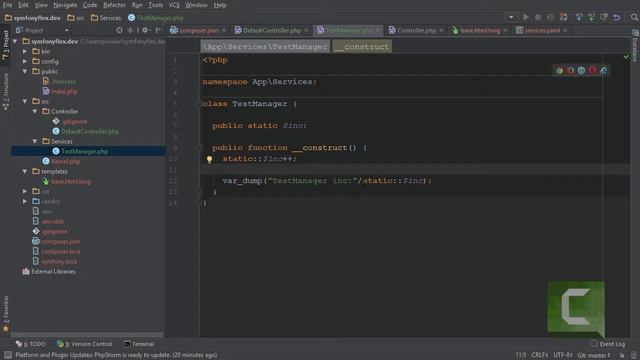Viewport: 640px width, 360px height.
Task: Open in Firefox browser icon
Action: pos(570,71)
